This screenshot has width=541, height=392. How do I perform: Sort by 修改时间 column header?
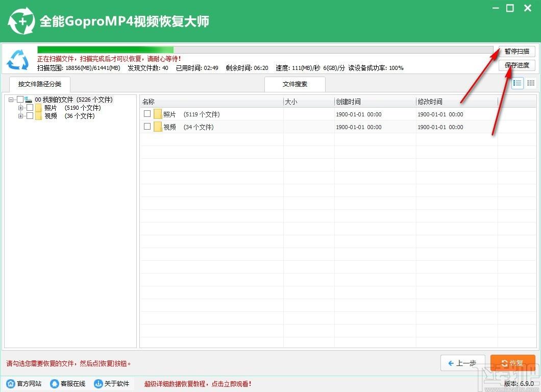tap(457, 102)
